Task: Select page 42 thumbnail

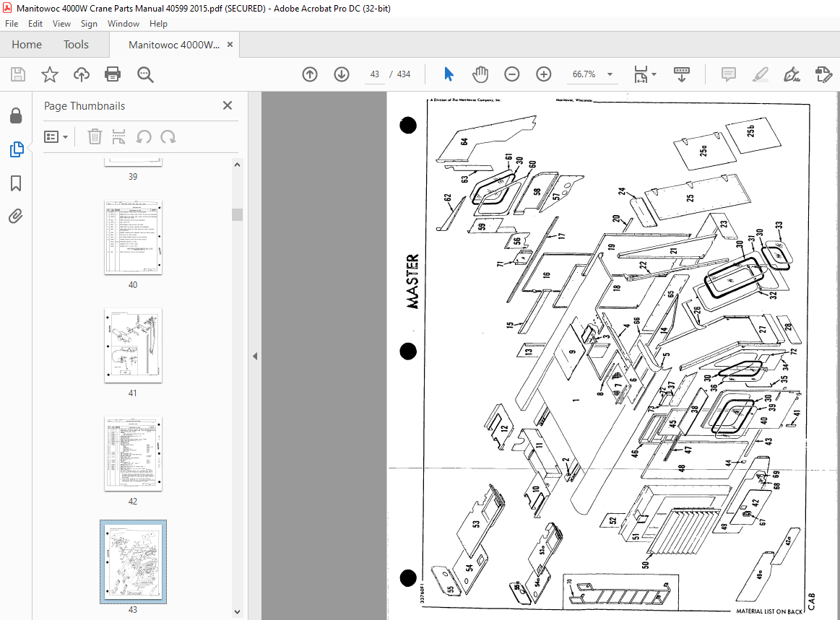Action: [x=133, y=454]
